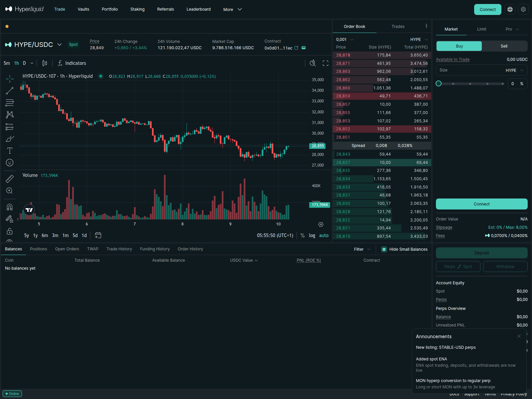The width and height of the screenshot is (532, 399).
Task: Go to Portfolio page
Action: 110,9
